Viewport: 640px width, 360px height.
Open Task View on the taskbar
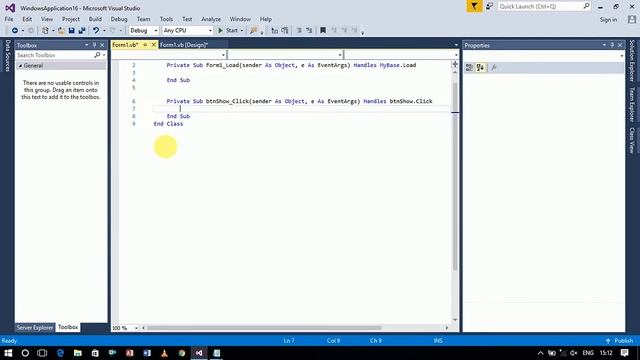tap(42, 353)
